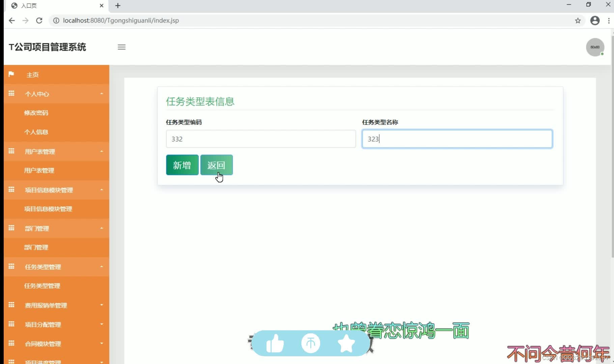The height and width of the screenshot is (364, 614).
Task: Click the 新增 button
Action: click(182, 165)
